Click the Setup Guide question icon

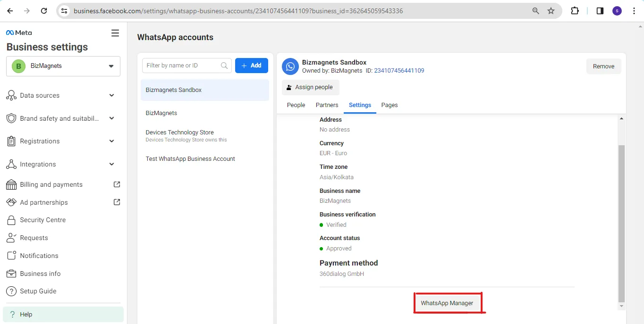click(x=11, y=291)
